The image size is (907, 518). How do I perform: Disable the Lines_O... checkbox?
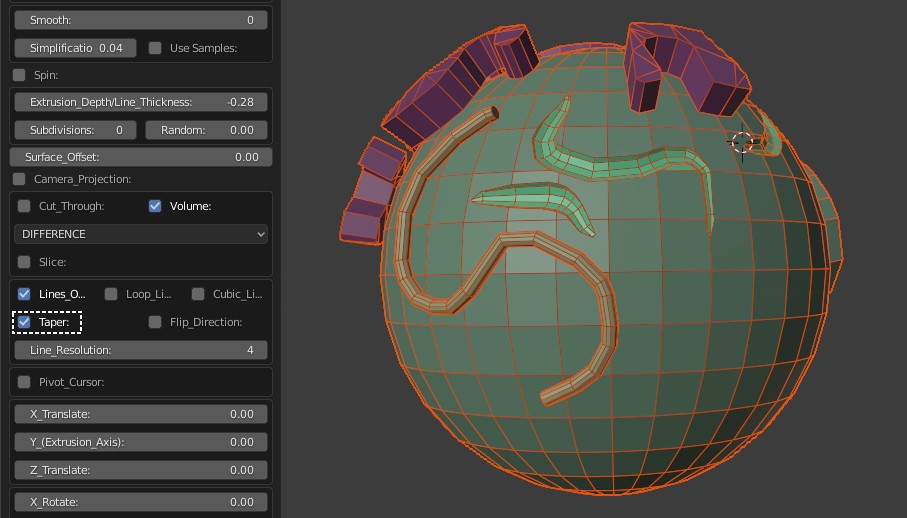[24, 294]
